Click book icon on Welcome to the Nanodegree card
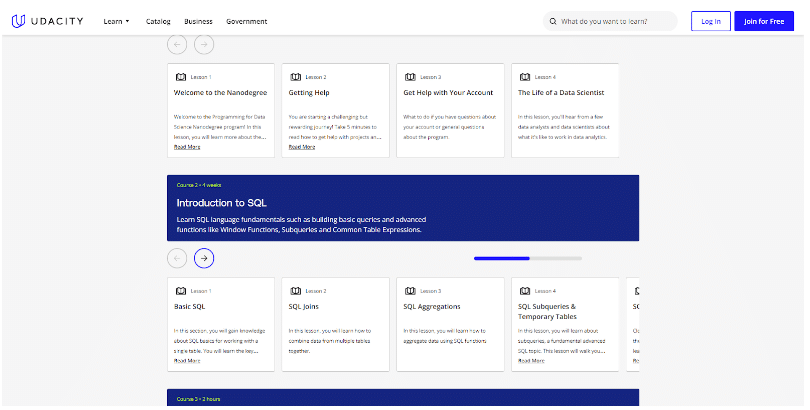This screenshot has height=410, width=810. 181,77
